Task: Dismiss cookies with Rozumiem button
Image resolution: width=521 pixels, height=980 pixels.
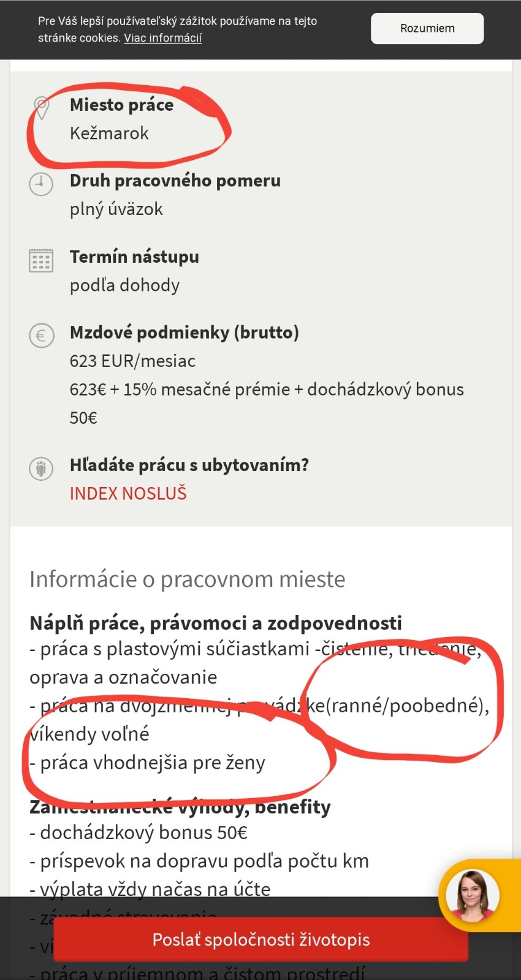Action: click(x=427, y=28)
